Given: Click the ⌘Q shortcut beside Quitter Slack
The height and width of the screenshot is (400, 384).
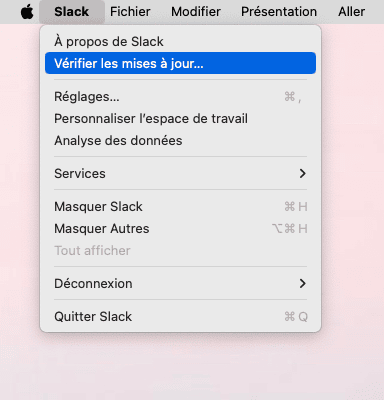Looking at the screenshot, I should coord(296,317).
